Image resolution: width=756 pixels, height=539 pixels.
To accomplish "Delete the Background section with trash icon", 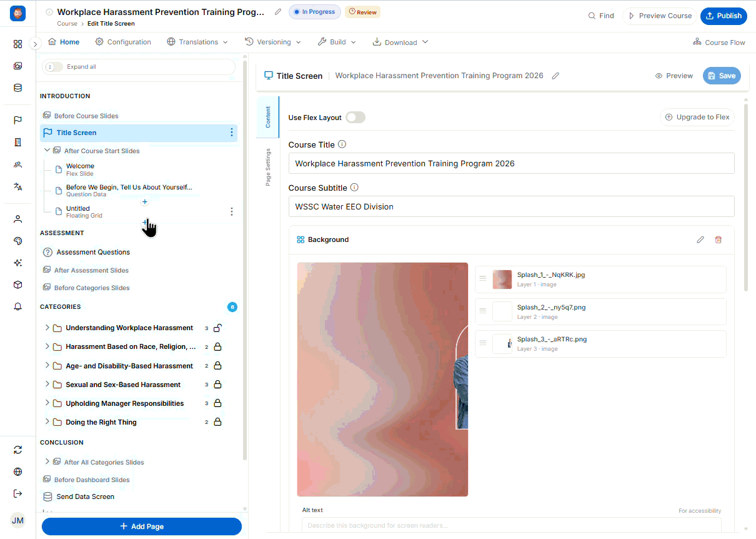I will [x=718, y=239].
